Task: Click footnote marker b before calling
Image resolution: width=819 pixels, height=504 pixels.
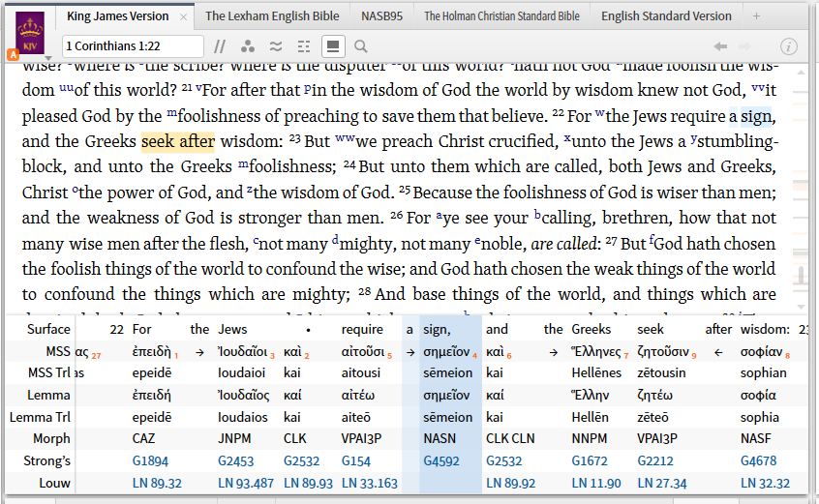Action: point(537,214)
